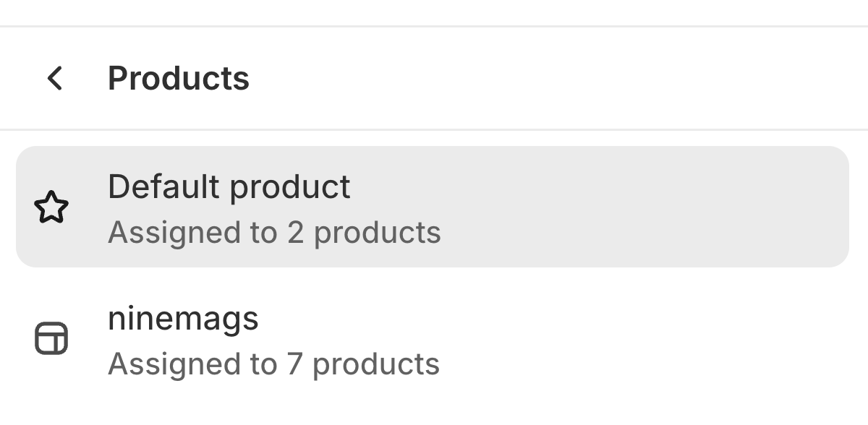868x425 pixels.
Task: Switch to the ninemags product template
Action: pyautogui.click(x=432, y=340)
